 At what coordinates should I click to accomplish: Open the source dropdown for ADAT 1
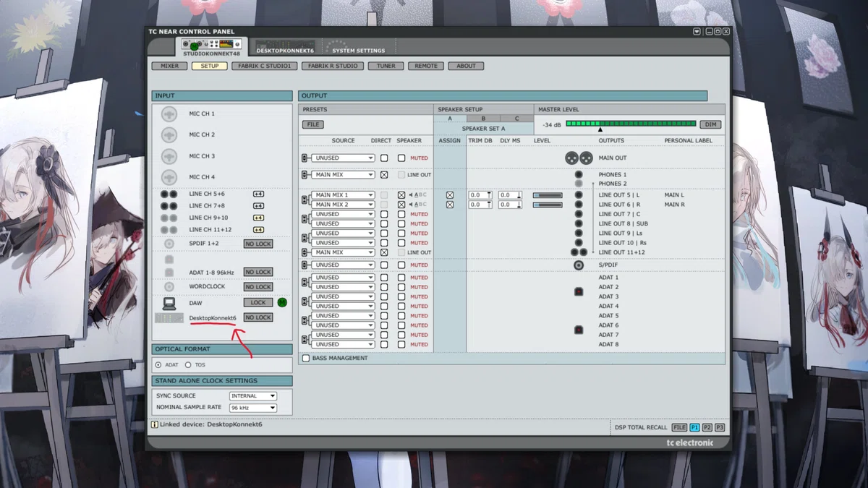coord(343,278)
